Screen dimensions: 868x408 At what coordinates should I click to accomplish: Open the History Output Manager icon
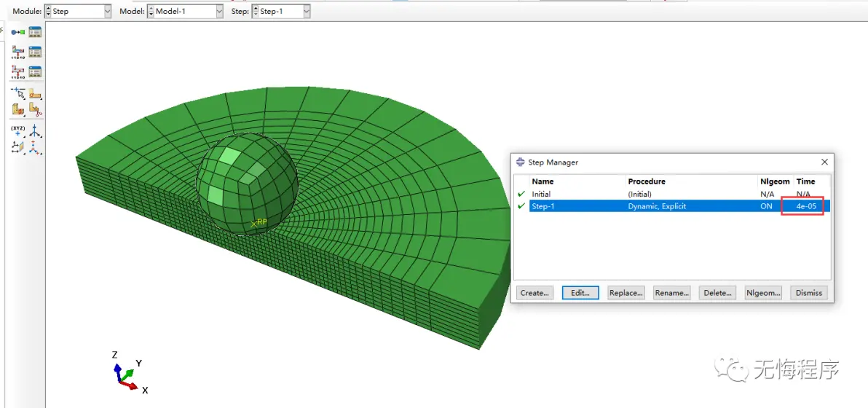point(35,72)
